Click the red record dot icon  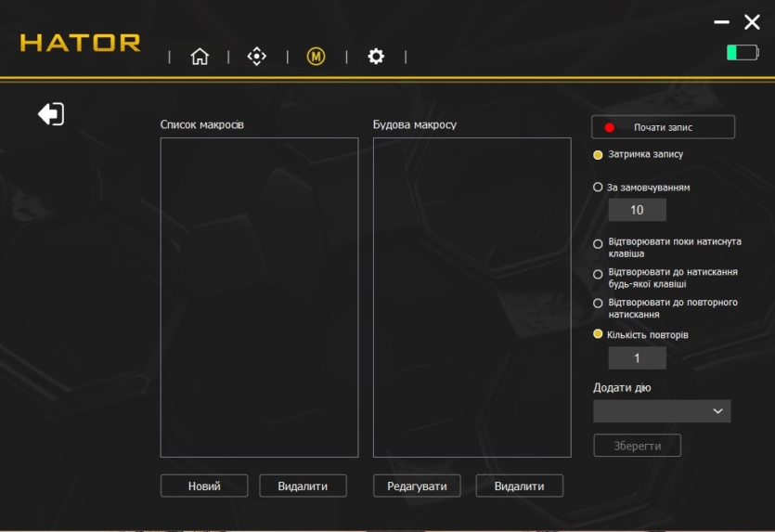pyautogui.click(x=609, y=127)
